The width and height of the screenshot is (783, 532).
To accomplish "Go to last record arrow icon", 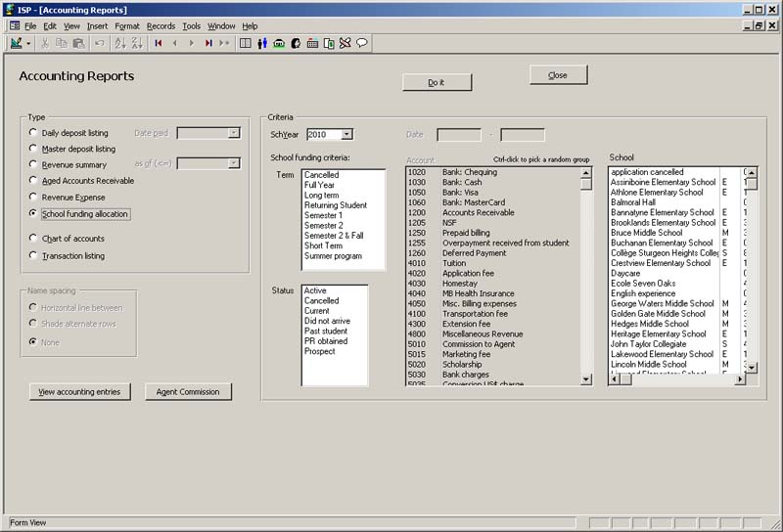I will click(x=208, y=43).
